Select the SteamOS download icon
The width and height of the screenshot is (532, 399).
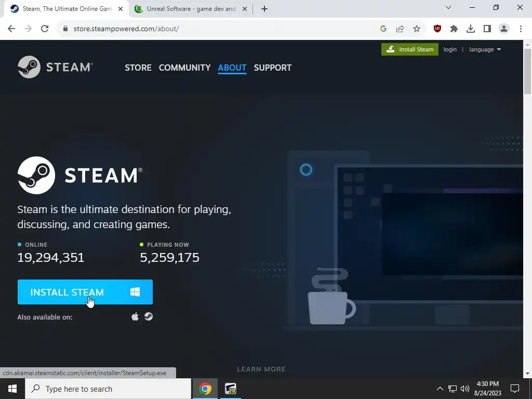(149, 316)
